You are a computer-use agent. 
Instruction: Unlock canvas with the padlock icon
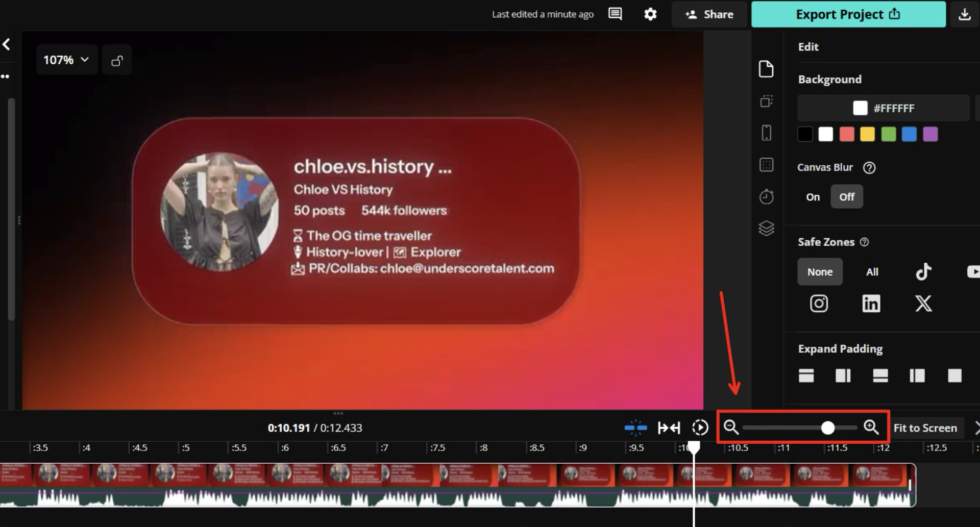pyautogui.click(x=117, y=60)
